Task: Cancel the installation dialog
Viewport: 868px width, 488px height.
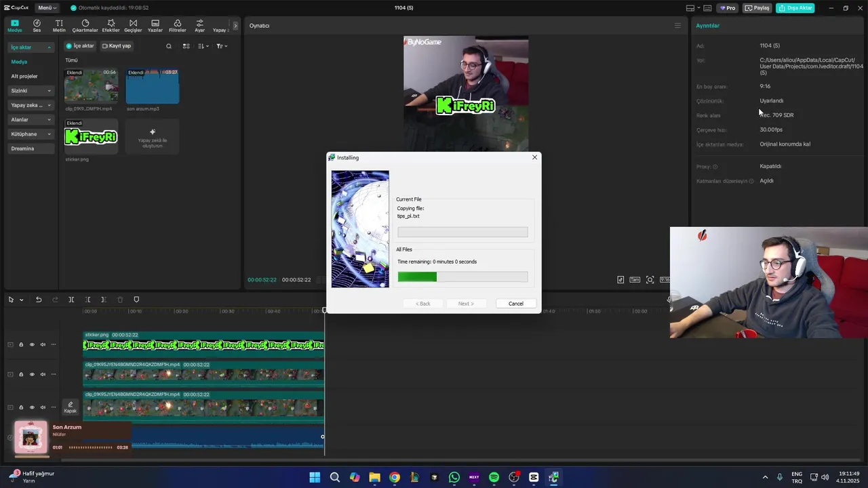Action: click(516, 304)
